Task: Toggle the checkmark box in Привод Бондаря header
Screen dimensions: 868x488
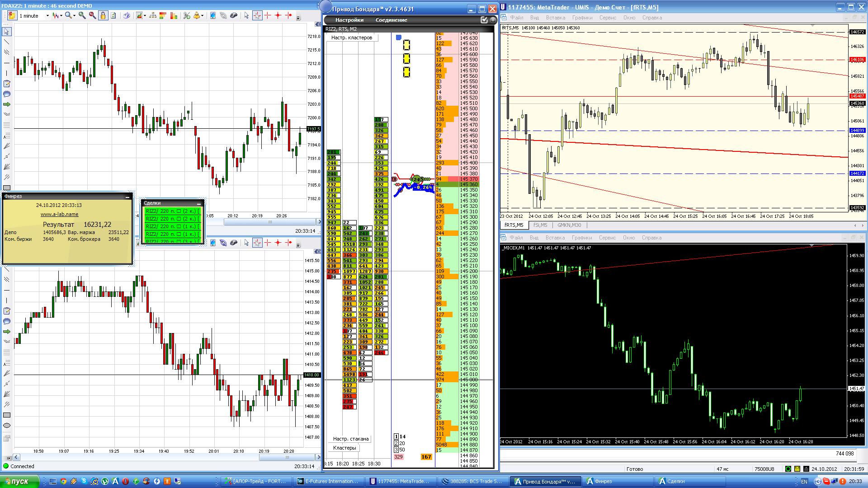Action: [484, 20]
